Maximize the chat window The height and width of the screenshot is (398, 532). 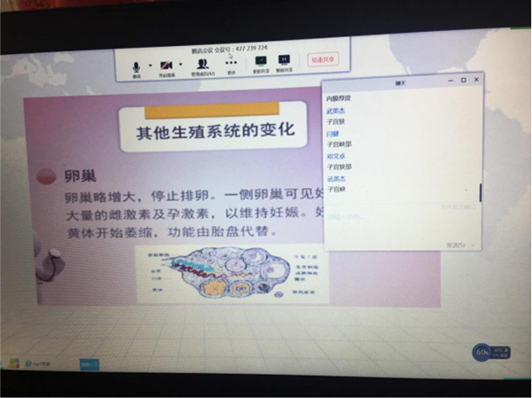tap(464, 81)
